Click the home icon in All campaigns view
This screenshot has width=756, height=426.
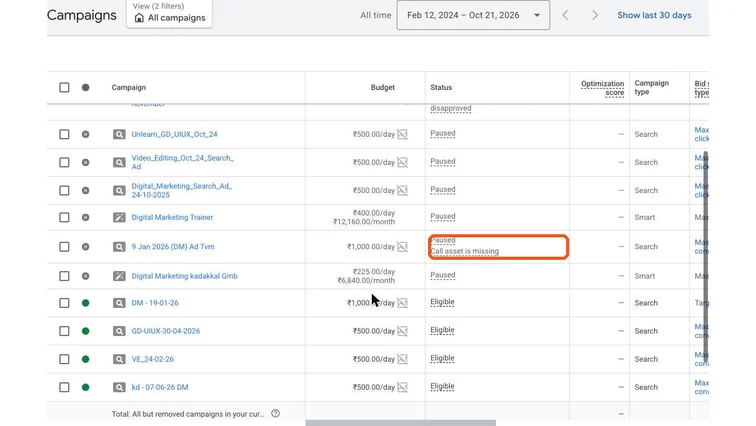[139, 18]
